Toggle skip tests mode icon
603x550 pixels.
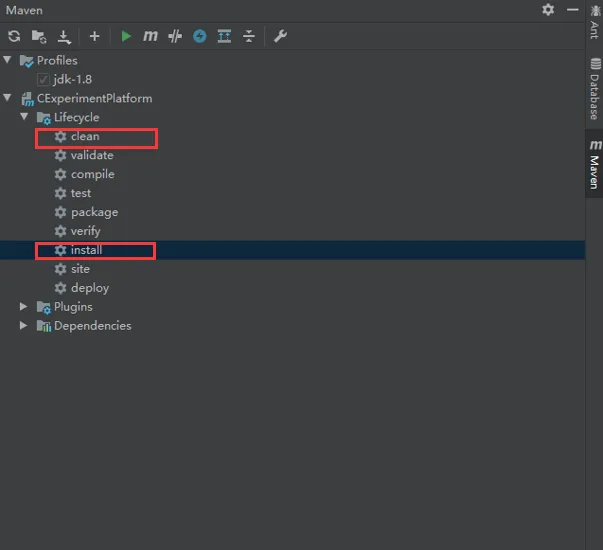coord(175,36)
